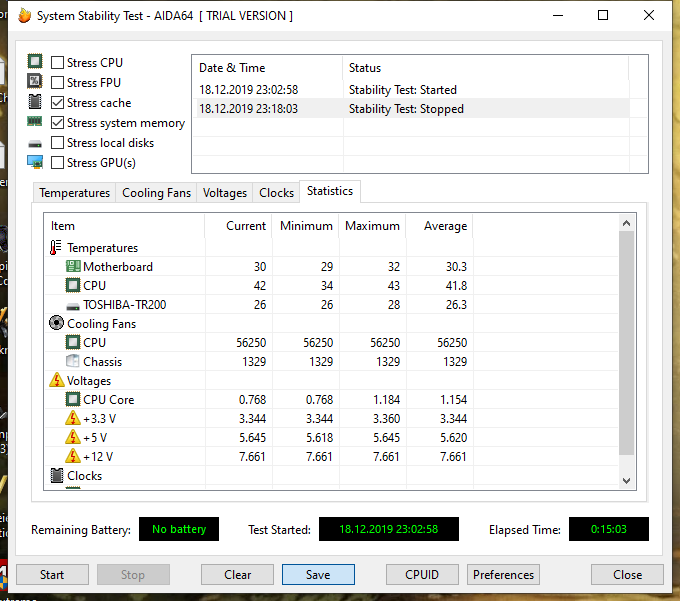
Task: Click the disk drive icon beside Stress local disks
Action: [35, 144]
